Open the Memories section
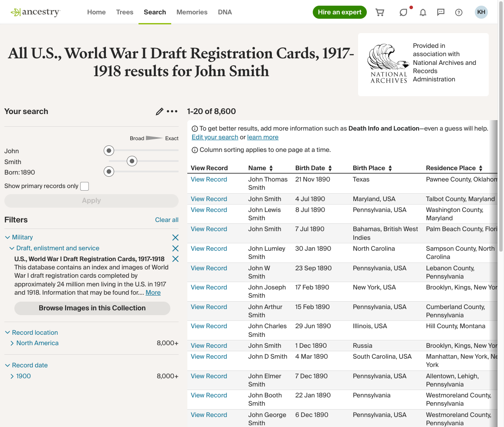 point(192,12)
